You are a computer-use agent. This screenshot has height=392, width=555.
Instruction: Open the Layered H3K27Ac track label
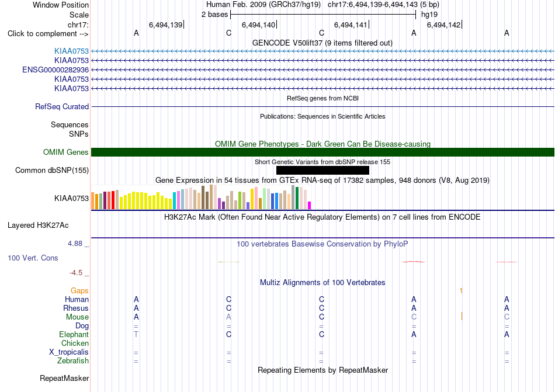click(x=38, y=226)
